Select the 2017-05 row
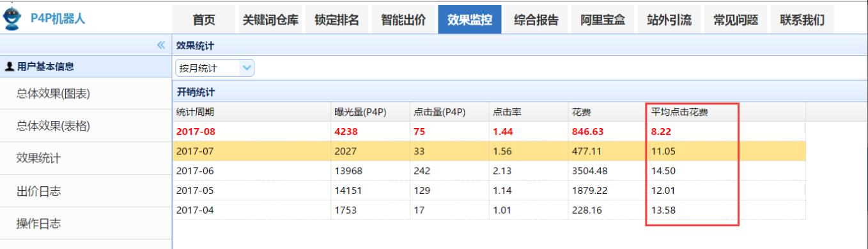This screenshot has height=249, width=868. 489,190
